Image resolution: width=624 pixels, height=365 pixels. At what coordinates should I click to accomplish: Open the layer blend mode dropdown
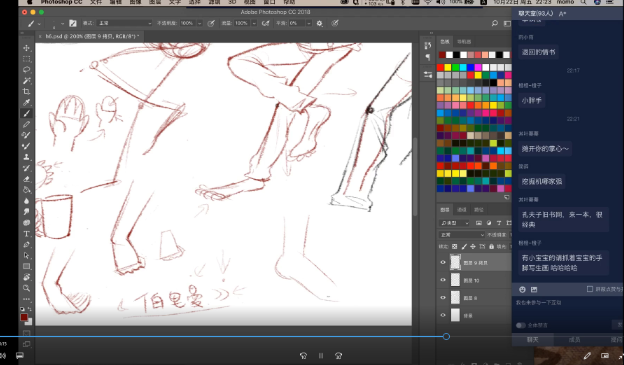click(462, 235)
